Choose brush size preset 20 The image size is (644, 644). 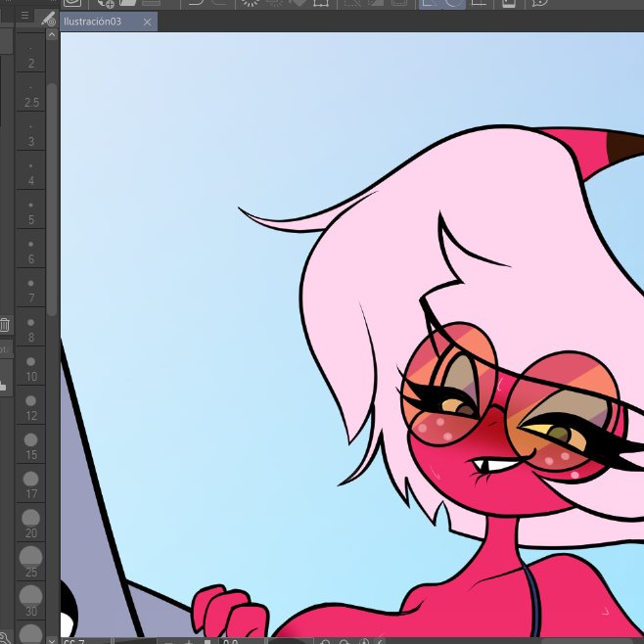pos(30,523)
